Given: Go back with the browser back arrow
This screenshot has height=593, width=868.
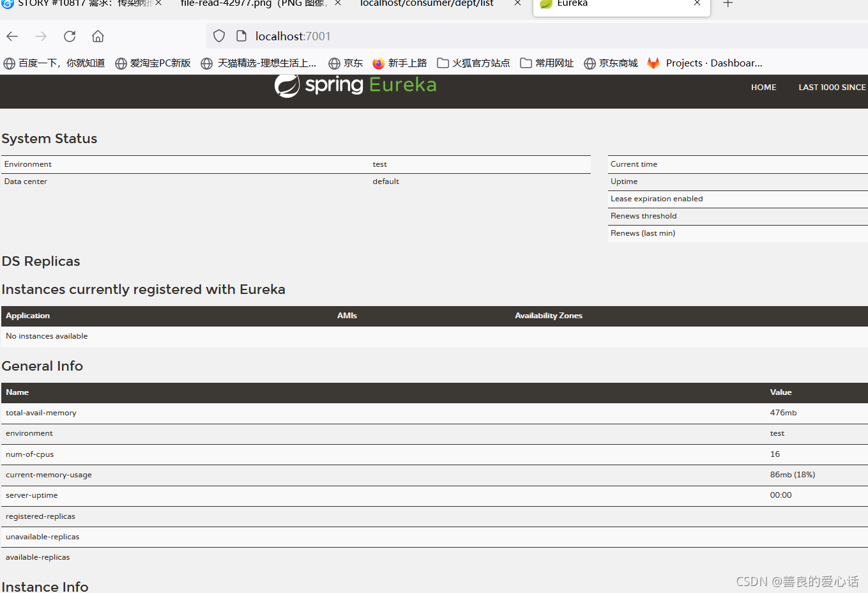Looking at the screenshot, I should point(12,36).
